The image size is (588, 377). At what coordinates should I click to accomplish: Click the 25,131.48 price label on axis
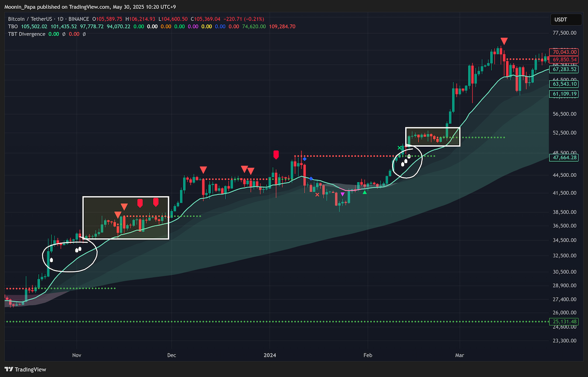click(x=564, y=322)
